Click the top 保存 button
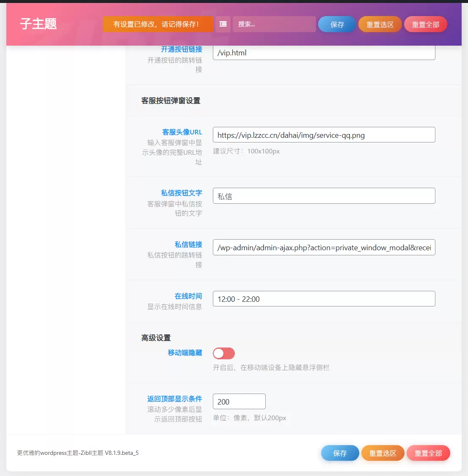Viewport: 468px width, 476px height. 337,24
